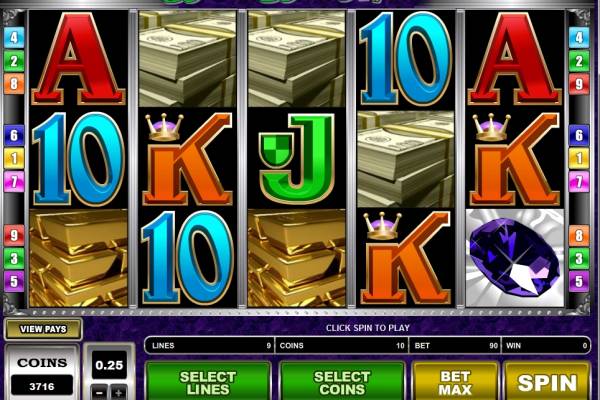Select payline 6 marker on the right side

579,135
